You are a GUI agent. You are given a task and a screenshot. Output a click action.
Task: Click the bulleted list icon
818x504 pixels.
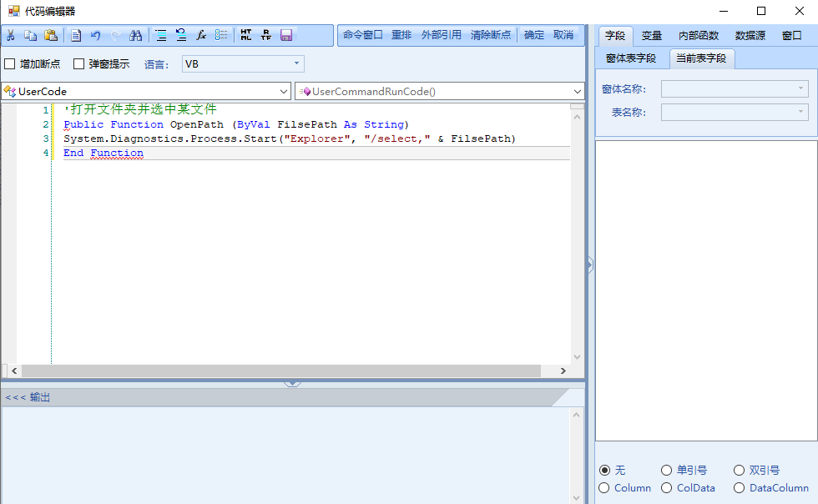coord(221,36)
